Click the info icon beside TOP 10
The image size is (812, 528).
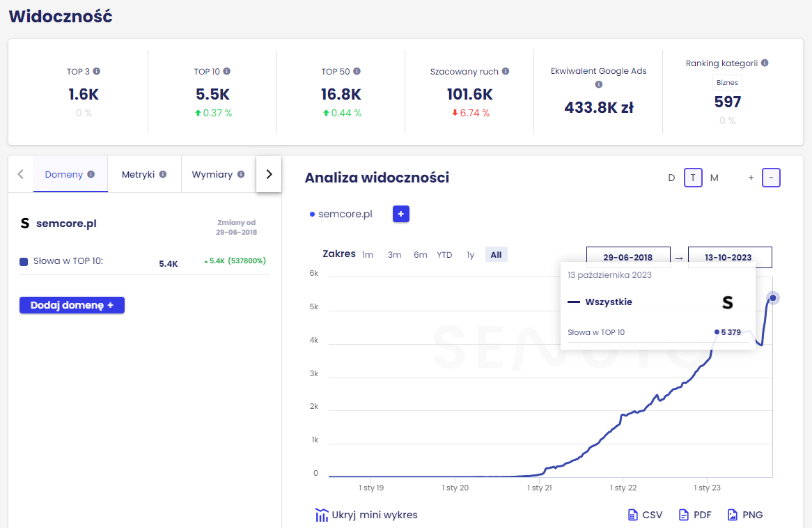(227, 72)
